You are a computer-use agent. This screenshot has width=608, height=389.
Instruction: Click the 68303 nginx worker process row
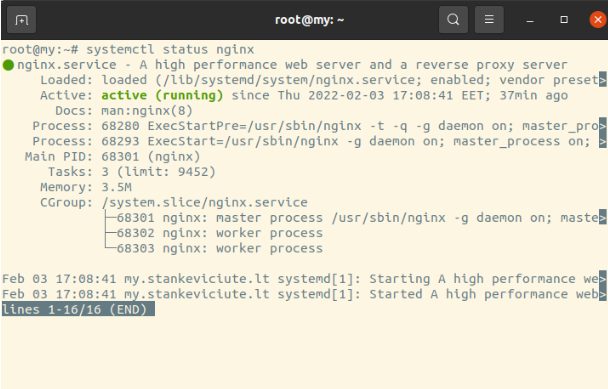[219, 249]
